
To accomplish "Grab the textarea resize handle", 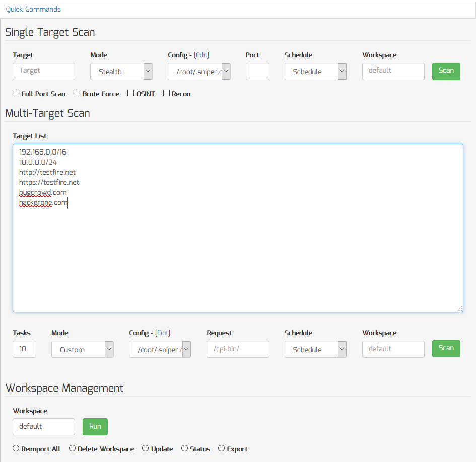I will (x=460, y=309).
